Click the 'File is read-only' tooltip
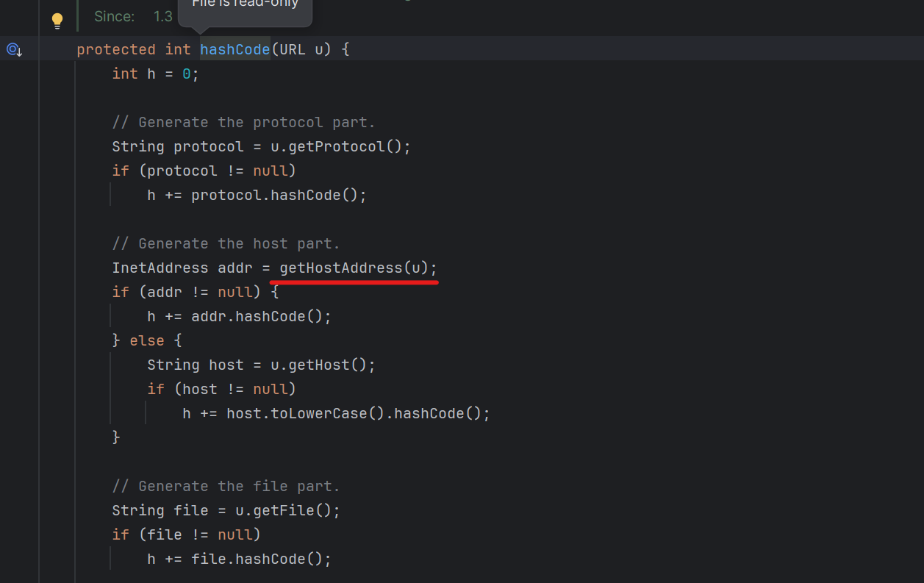 [x=245, y=6]
